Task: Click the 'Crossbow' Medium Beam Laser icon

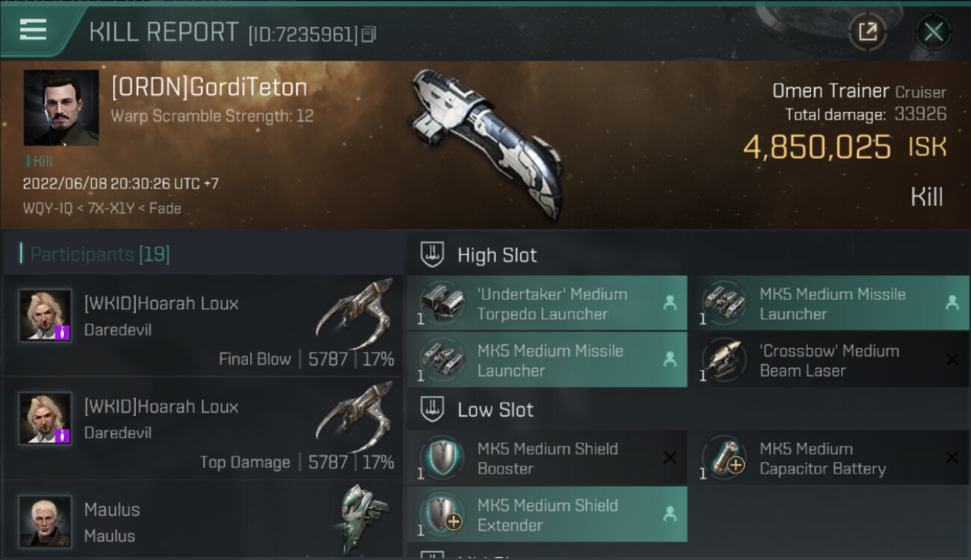Action: 724,360
